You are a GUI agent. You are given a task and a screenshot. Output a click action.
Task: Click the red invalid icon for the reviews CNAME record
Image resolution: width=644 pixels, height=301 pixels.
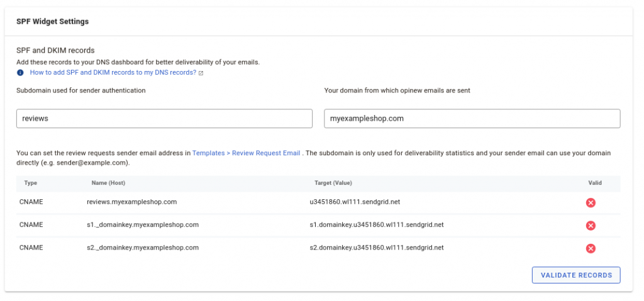tap(591, 202)
